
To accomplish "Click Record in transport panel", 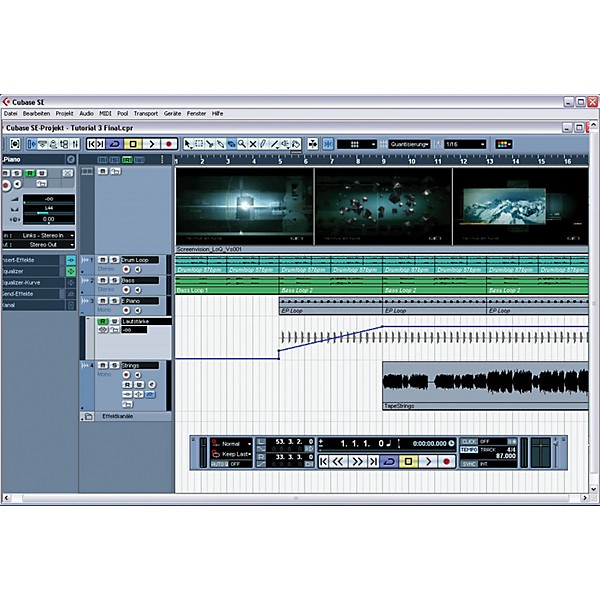I will click(446, 462).
